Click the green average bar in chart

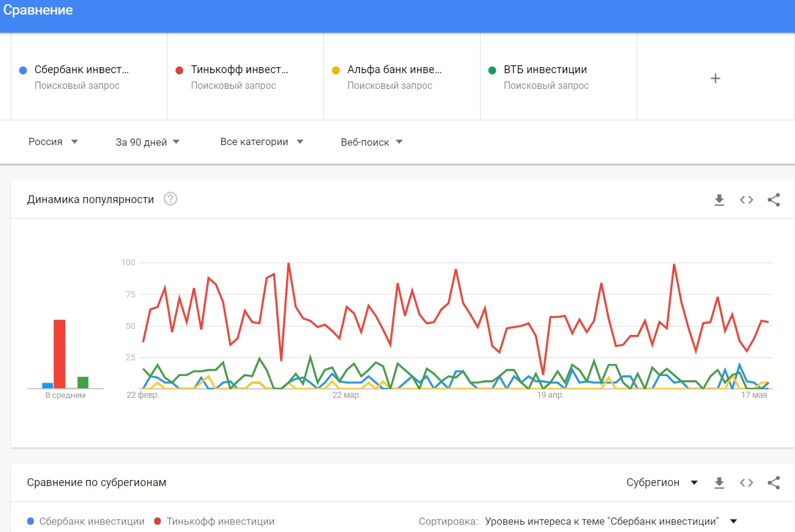pyautogui.click(x=83, y=383)
